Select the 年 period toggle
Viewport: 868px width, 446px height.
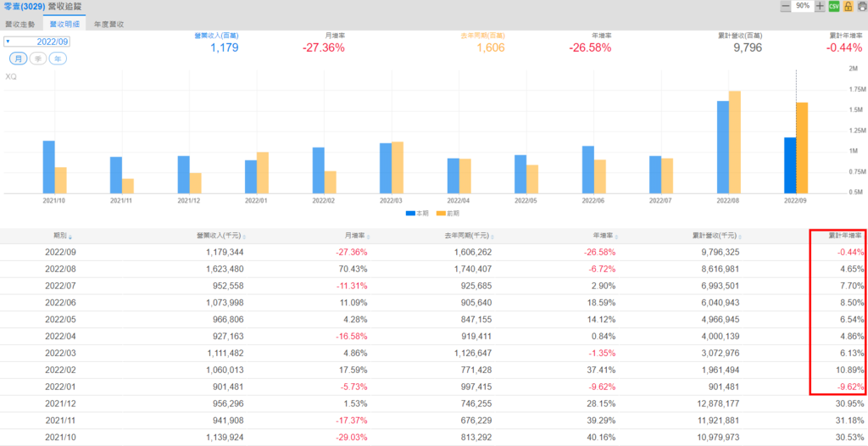pos(58,59)
